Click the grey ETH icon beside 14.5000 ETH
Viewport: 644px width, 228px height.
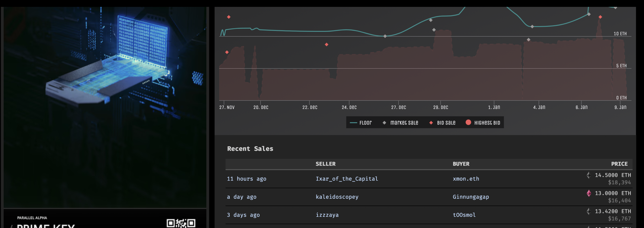pos(589,175)
